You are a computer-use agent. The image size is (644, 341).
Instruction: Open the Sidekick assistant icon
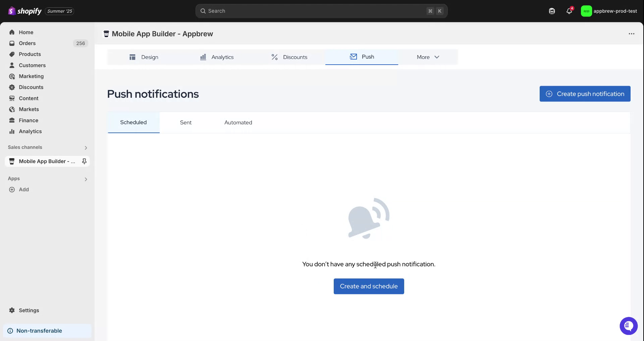coord(552,11)
